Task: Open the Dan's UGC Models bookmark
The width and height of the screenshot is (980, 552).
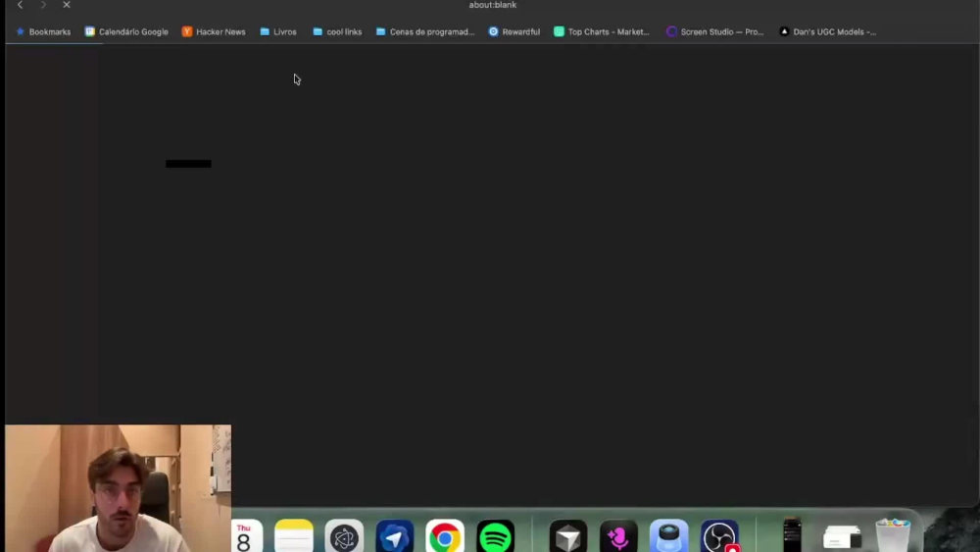Action: point(827,32)
